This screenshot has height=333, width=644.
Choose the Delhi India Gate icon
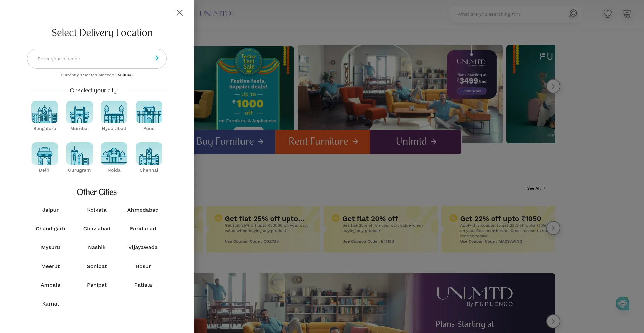(x=45, y=154)
